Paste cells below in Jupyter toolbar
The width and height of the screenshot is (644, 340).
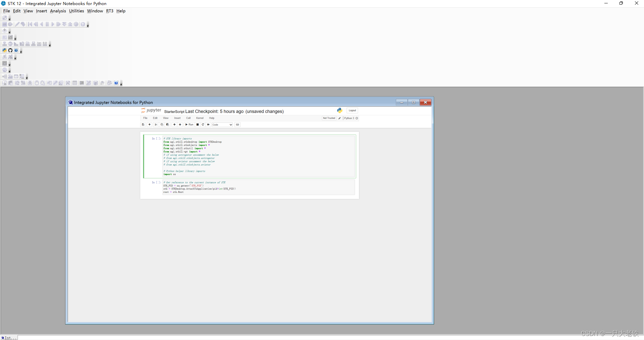coord(168,125)
